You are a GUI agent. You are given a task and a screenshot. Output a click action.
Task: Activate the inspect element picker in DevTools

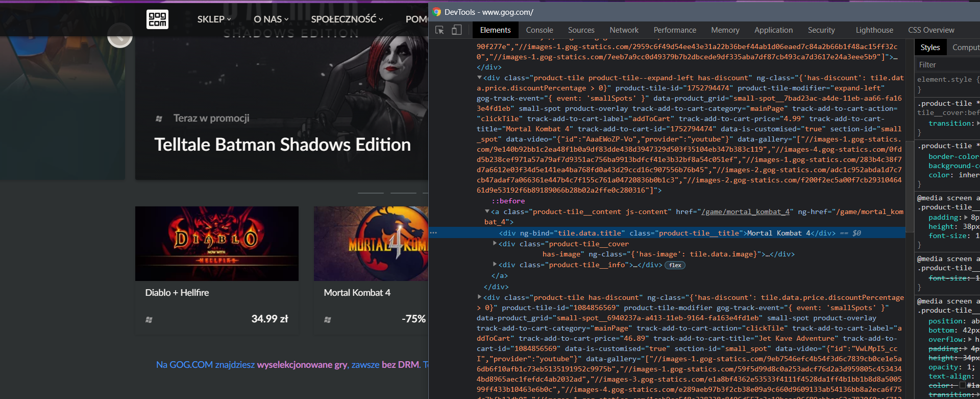[x=439, y=30]
